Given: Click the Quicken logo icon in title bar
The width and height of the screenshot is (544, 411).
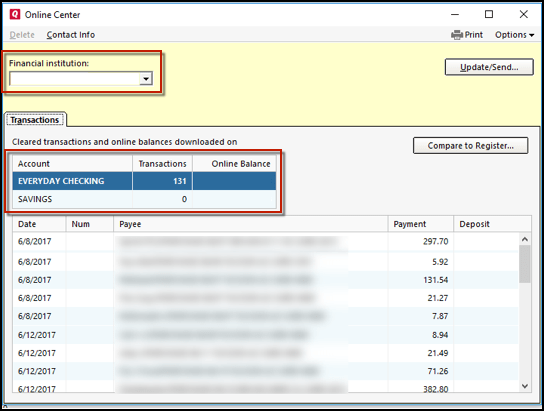Looking at the screenshot, I should tap(15, 15).
